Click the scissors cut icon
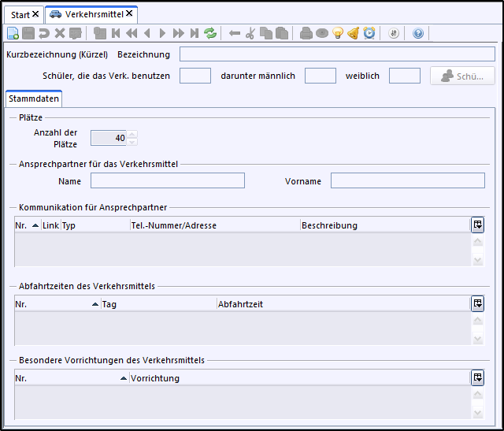This screenshot has height=431, width=504. click(250, 33)
